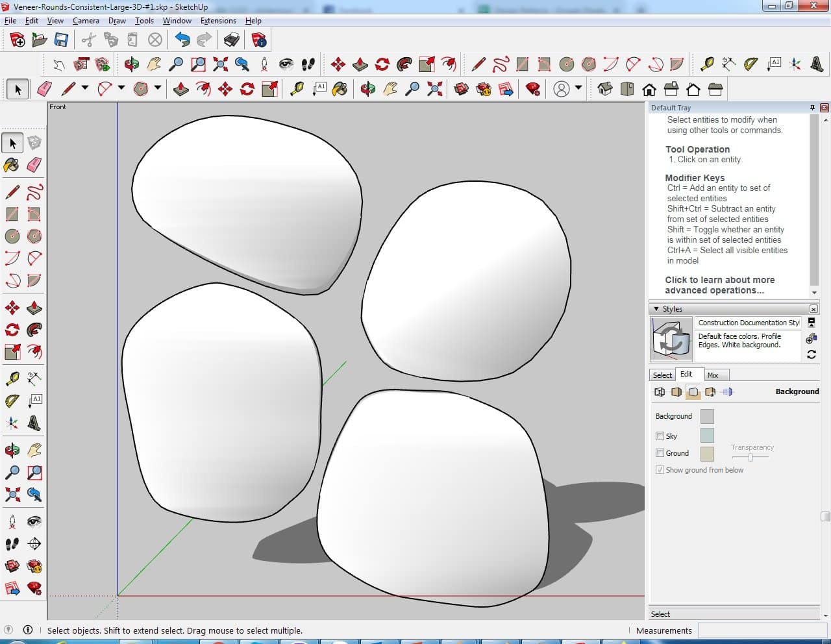Viewport: 831px width, 644px height.
Task: Click the Background color swatch
Action: (x=707, y=416)
